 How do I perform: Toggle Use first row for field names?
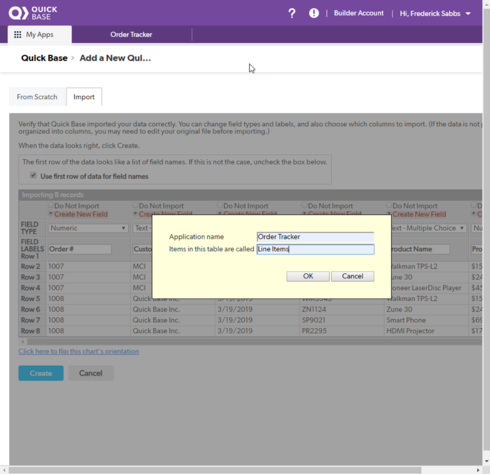click(33, 175)
